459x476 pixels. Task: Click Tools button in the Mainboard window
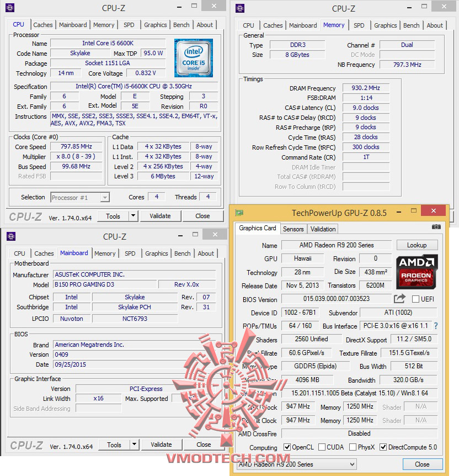114,445
